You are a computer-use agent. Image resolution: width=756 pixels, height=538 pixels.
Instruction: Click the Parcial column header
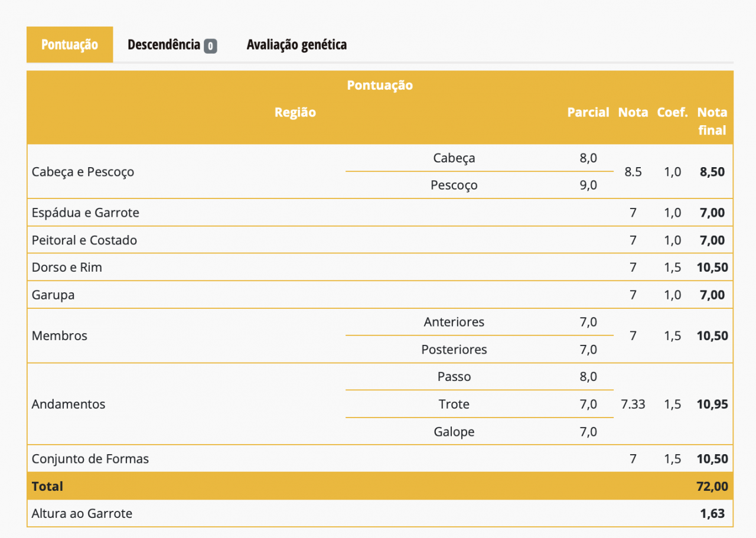click(588, 112)
